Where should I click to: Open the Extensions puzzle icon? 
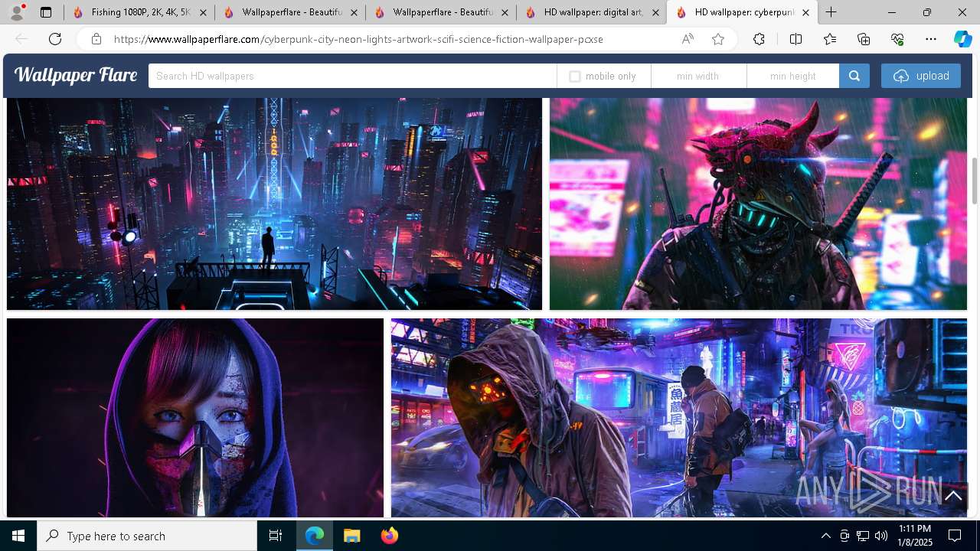click(x=759, y=39)
